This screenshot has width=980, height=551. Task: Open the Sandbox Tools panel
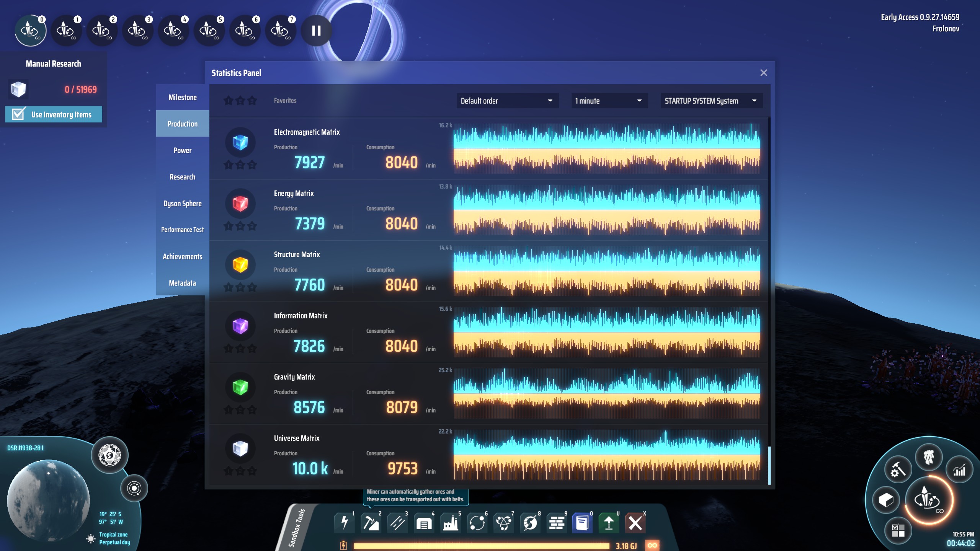tap(297, 528)
